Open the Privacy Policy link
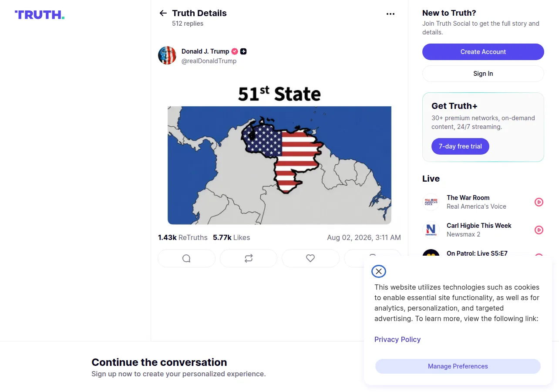The width and height of the screenshot is (559, 392). (x=397, y=339)
